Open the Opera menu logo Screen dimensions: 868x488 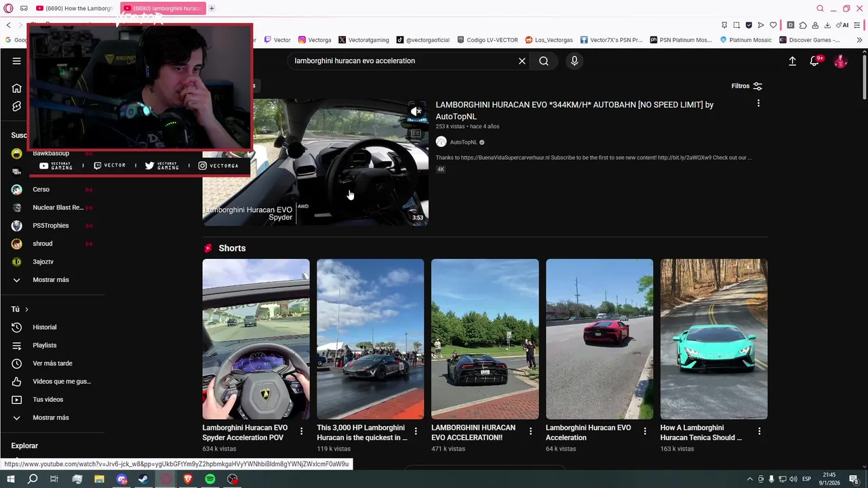point(8,8)
